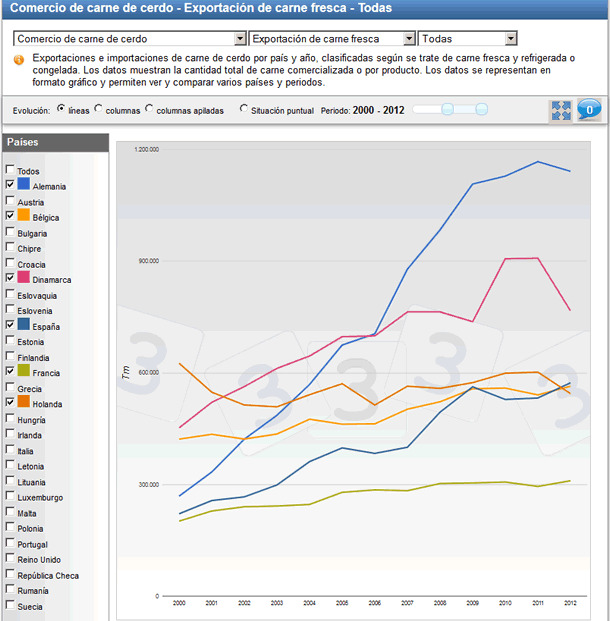Click the orange Bélgica color swatch
610x621 pixels.
click(x=24, y=215)
